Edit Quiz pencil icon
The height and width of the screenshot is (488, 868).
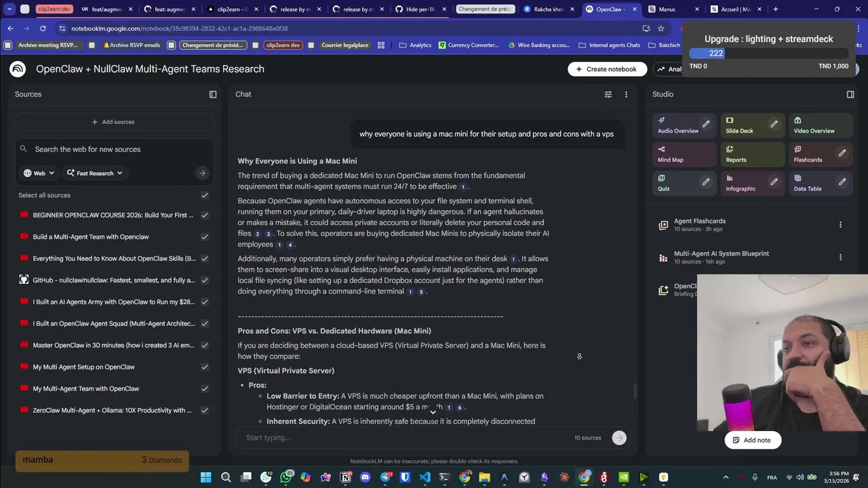tap(706, 182)
